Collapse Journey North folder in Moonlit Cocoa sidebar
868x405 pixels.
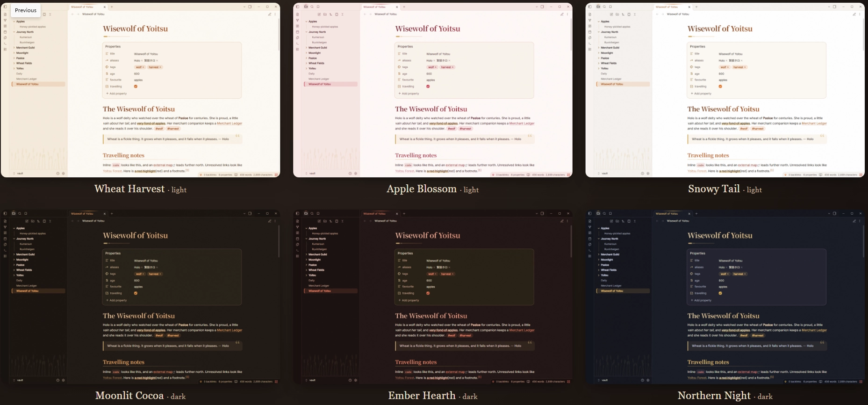(x=14, y=239)
